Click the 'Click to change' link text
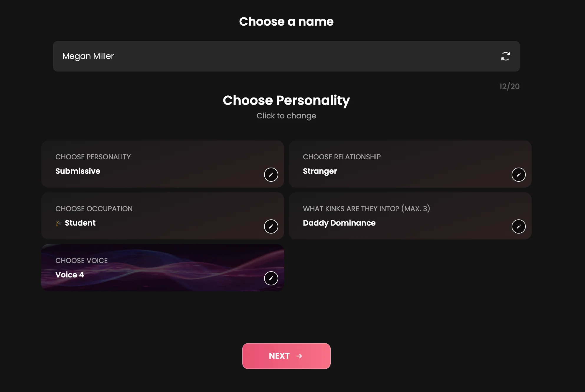The height and width of the screenshot is (392, 585). (286, 115)
